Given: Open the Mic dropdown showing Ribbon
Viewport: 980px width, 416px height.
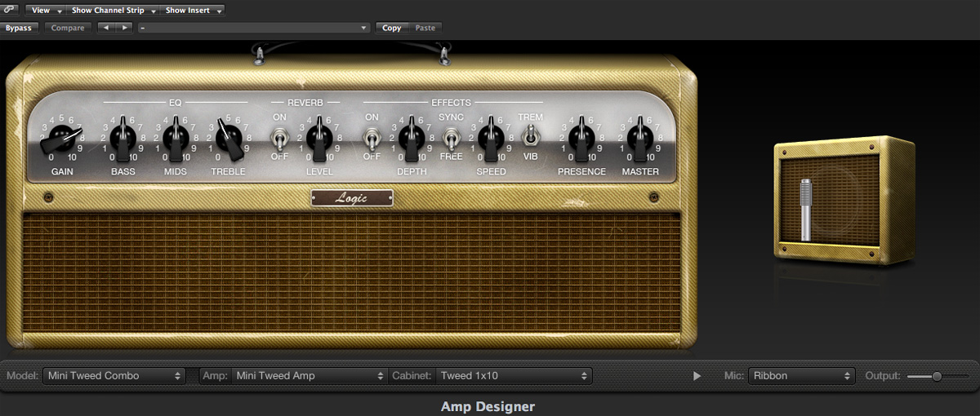Looking at the screenshot, I should [801, 376].
